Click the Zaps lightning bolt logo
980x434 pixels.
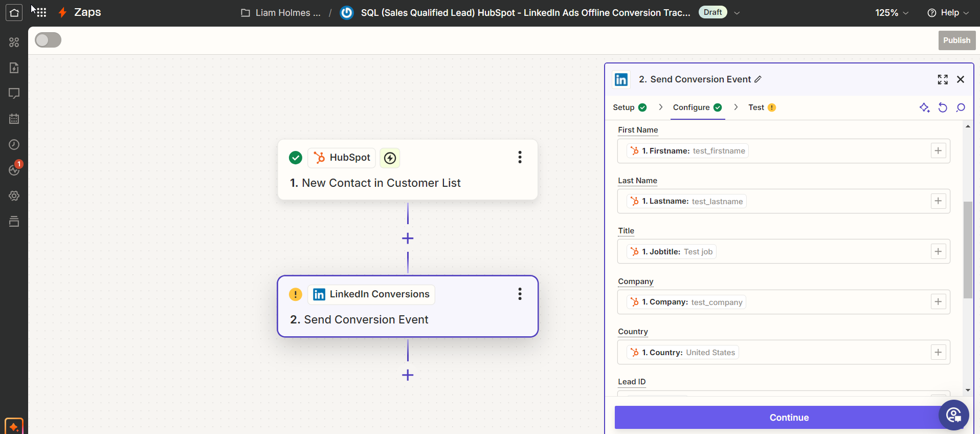62,12
